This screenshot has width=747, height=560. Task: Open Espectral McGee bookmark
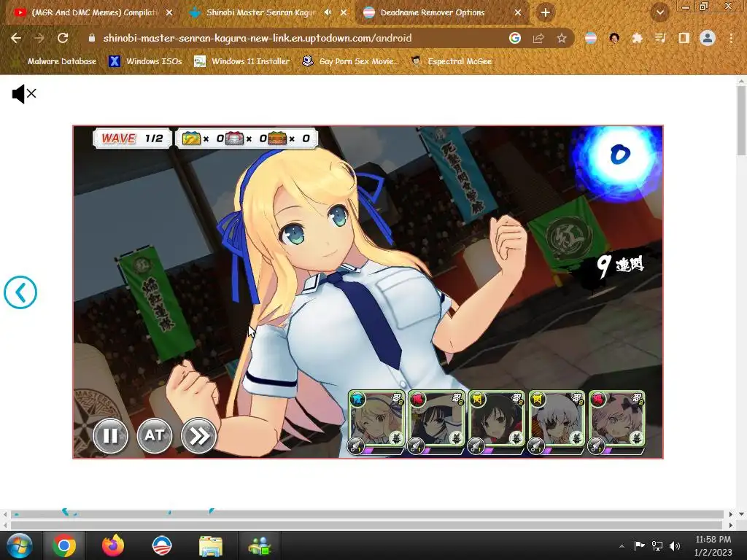(451, 61)
